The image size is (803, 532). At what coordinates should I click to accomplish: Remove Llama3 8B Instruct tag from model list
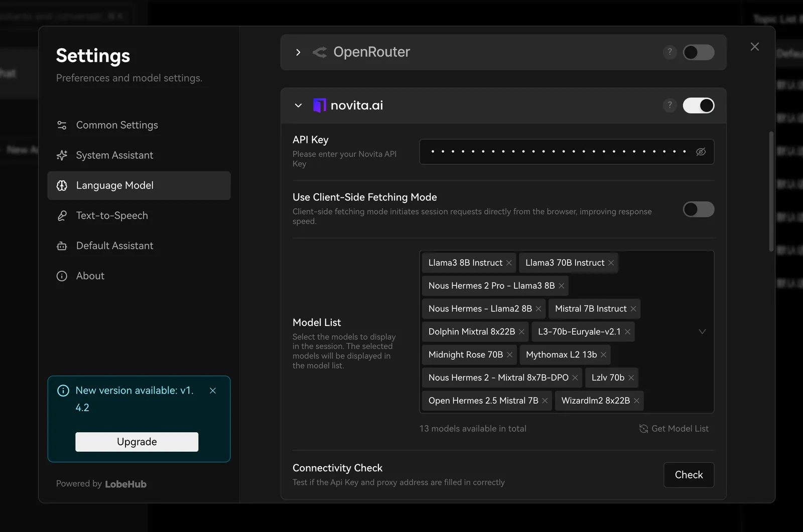(509, 263)
